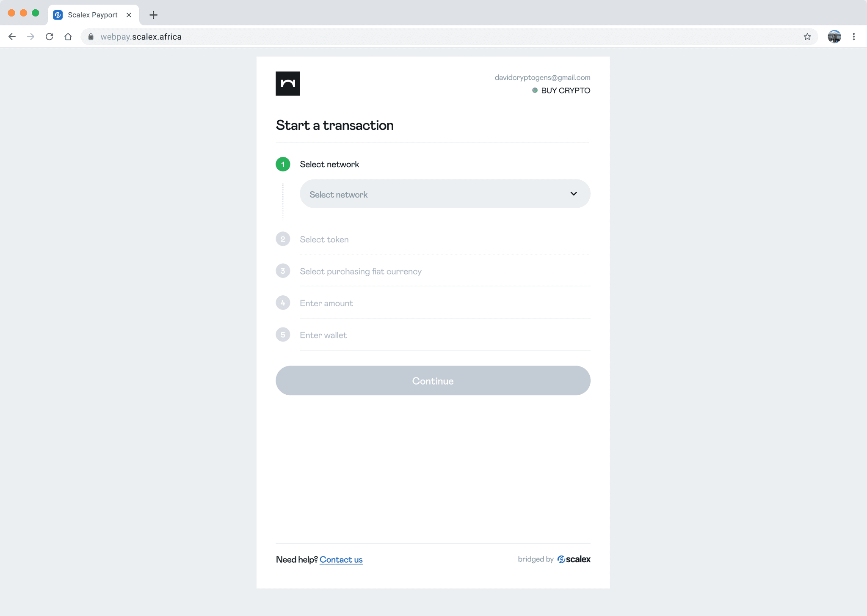
Task: Open the Chrome three-dot menu
Action: click(854, 37)
